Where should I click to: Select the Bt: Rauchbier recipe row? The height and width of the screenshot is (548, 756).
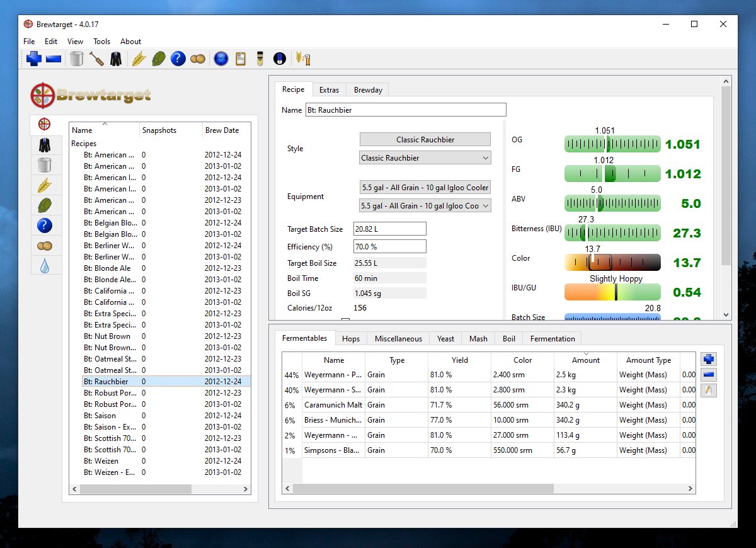coord(160,382)
